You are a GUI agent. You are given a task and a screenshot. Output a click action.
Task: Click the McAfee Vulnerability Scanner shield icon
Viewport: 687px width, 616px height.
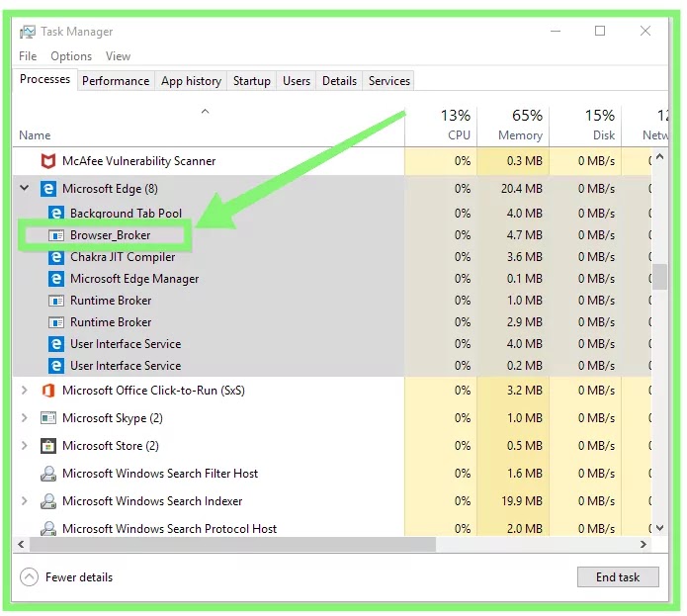pos(48,161)
